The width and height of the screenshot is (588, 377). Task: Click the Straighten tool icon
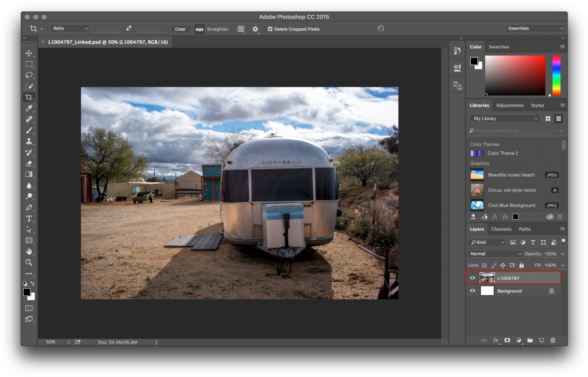(200, 29)
